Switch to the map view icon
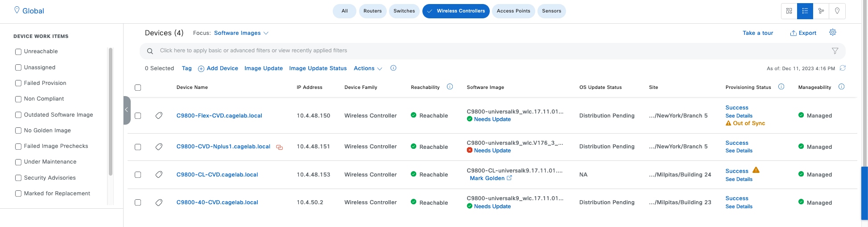The height and width of the screenshot is (227, 868). coord(837,11)
